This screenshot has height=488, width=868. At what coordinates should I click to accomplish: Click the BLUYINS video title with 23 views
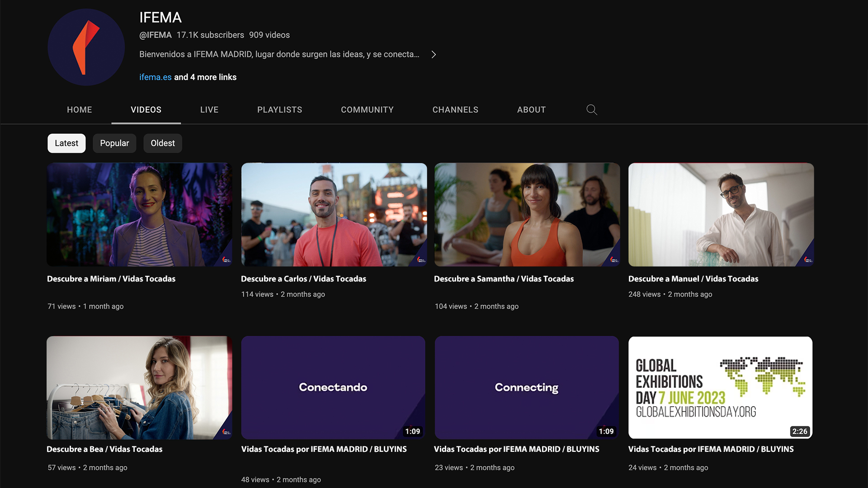tap(517, 449)
